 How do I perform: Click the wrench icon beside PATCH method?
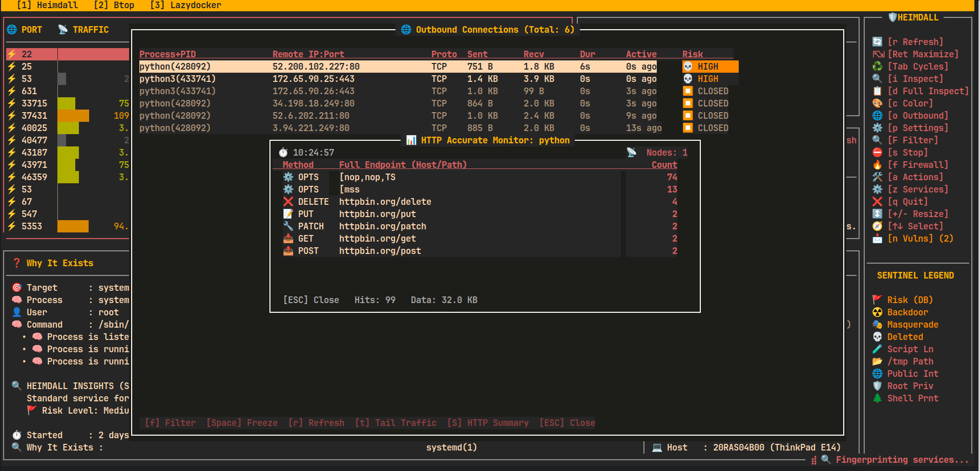[x=288, y=226]
